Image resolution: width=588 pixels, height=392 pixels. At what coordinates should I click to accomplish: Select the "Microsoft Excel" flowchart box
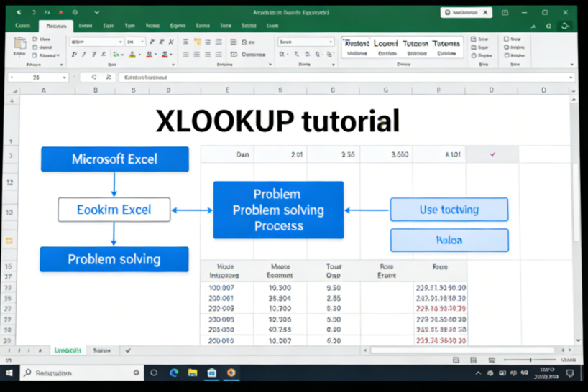coord(115,159)
